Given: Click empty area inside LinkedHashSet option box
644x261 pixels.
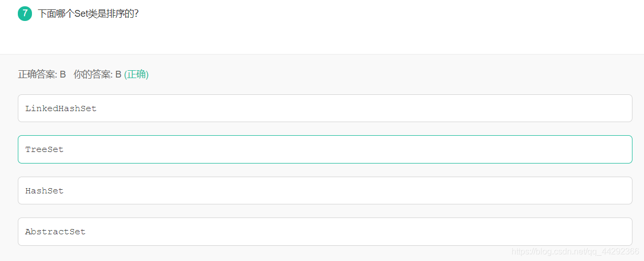Looking at the screenshot, I should [x=367, y=108].
